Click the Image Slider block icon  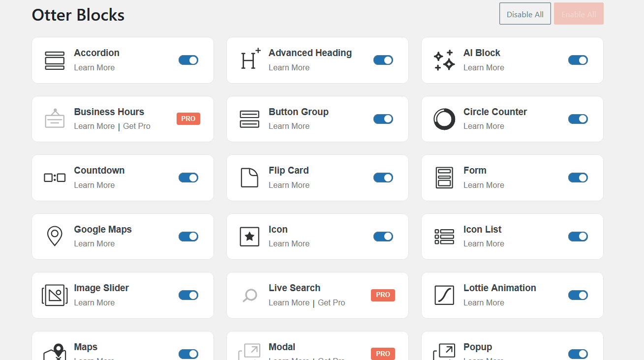[x=55, y=295]
